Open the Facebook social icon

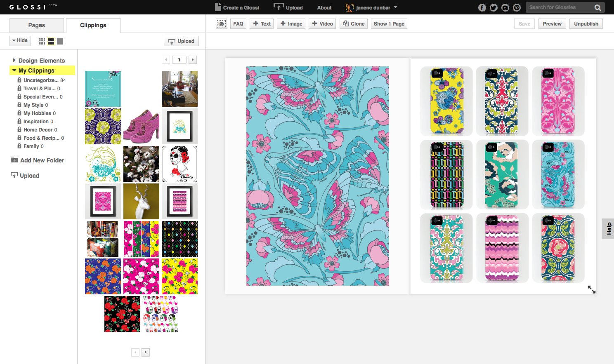click(482, 7)
